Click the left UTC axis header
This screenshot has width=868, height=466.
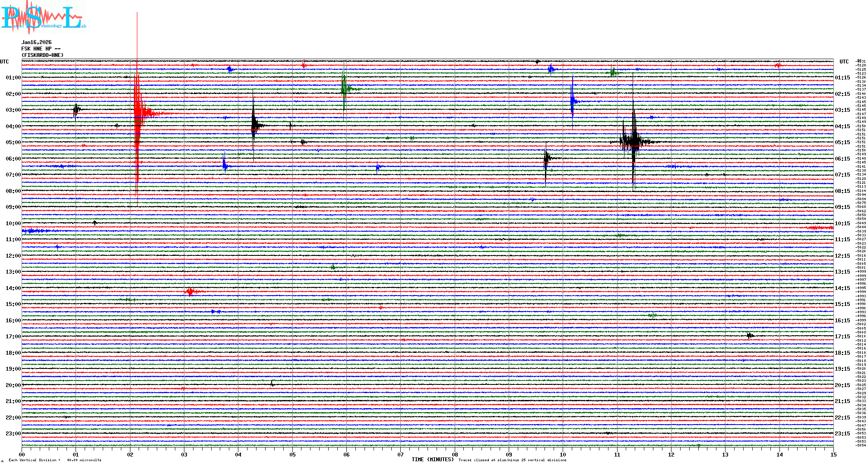coord(4,62)
